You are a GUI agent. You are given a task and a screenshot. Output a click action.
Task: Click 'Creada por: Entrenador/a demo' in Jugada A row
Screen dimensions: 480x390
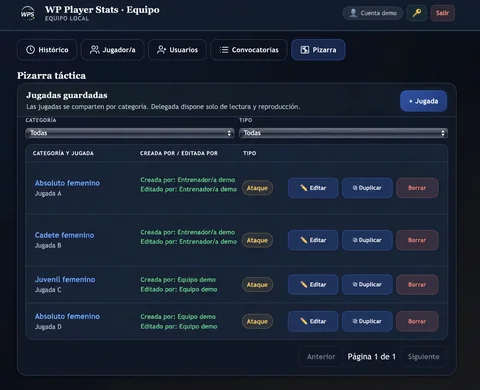pos(188,180)
